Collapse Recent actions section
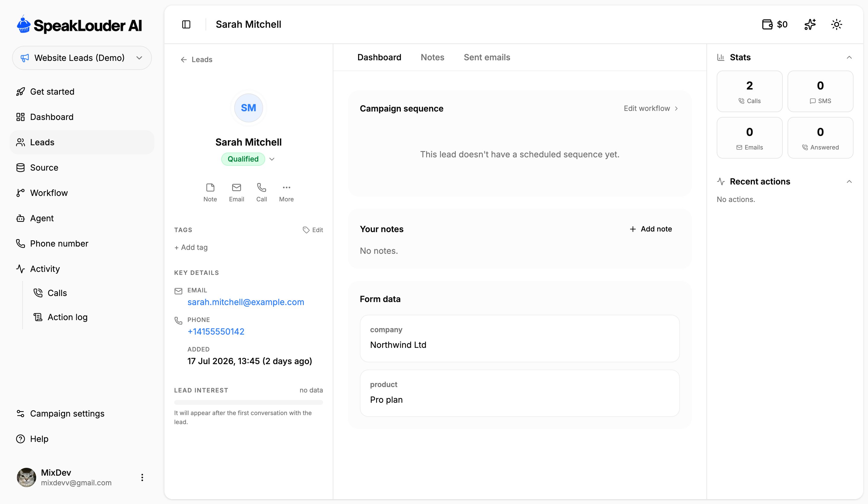This screenshot has height=504, width=868. coord(849,181)
